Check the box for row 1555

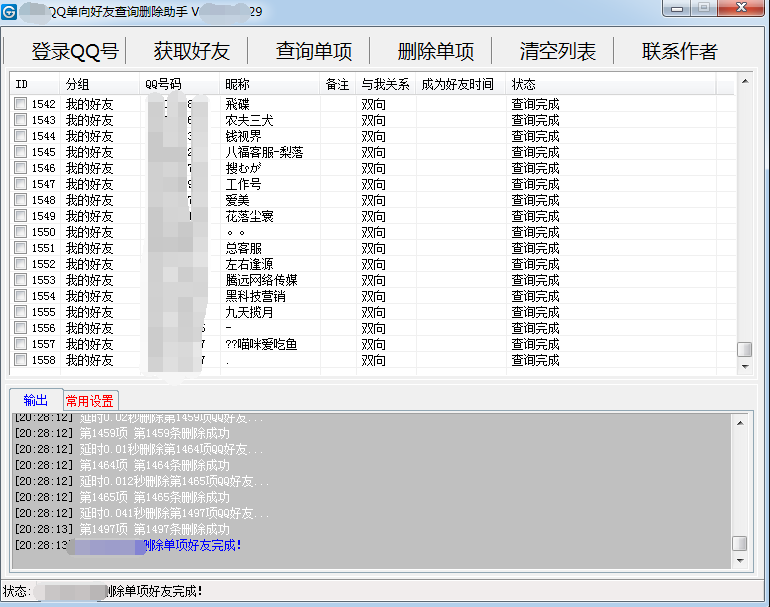pyautogui.click(x=21, y=312)
